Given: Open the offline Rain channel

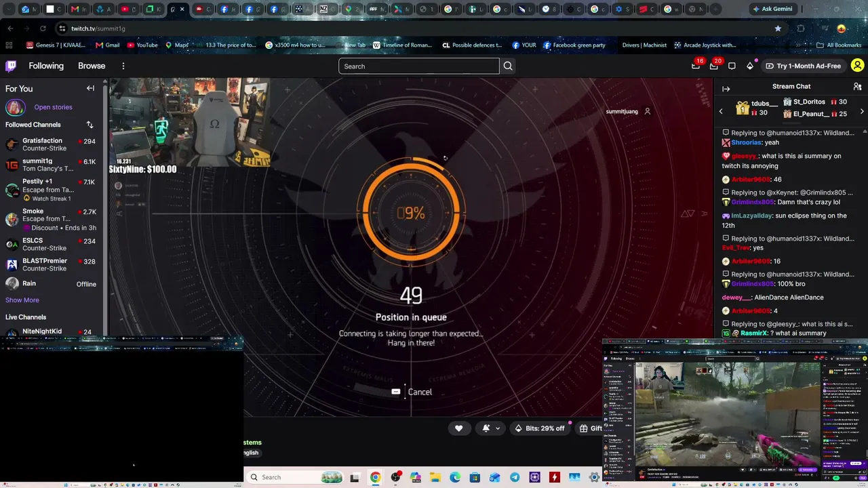Looking at the screenshot, I should point(51,284).
